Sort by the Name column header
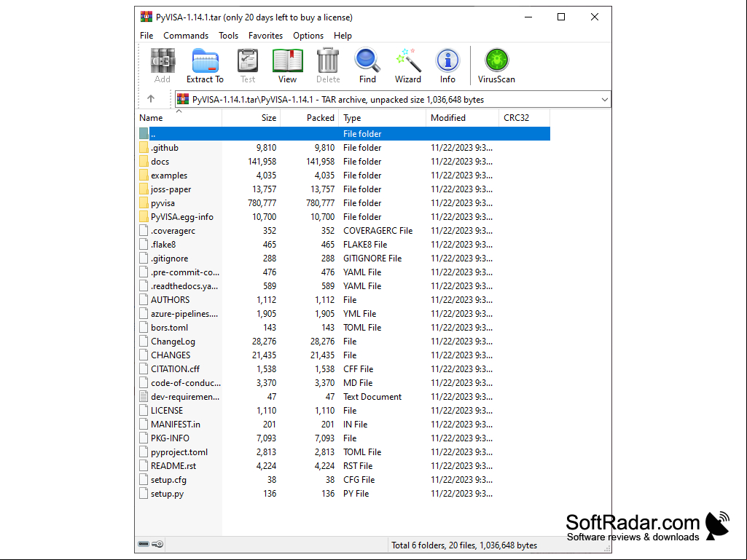Screen dimensions: 747x560 pyautogui.click(x=179, y=118)
